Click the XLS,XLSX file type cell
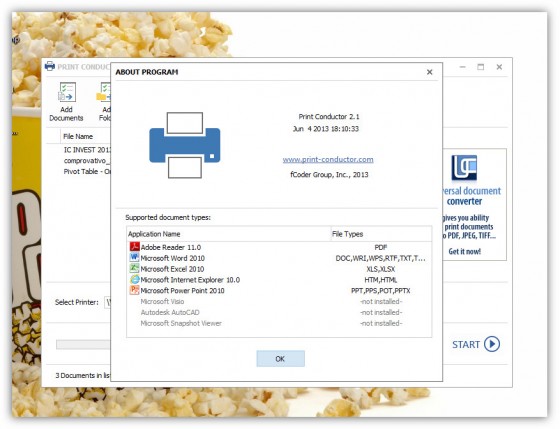The height and width of the screenshot is (429, 560). coord(381,269)
